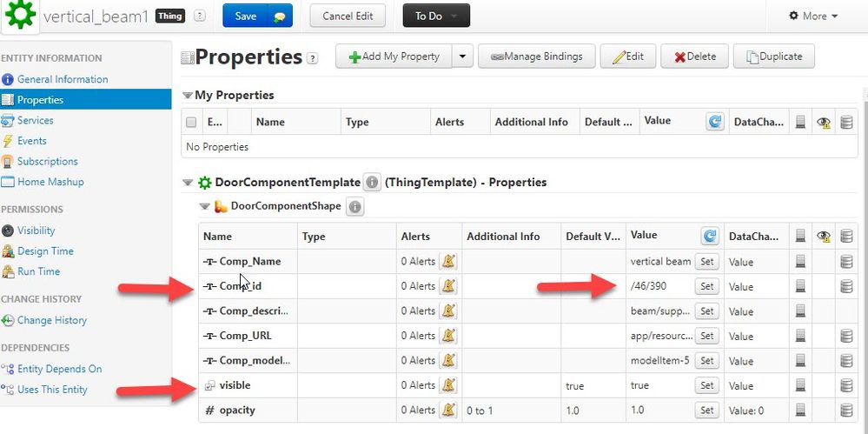Screen dimensions: 868x434
Task: Open Home Mashup section
Action: tap(50, 182)
